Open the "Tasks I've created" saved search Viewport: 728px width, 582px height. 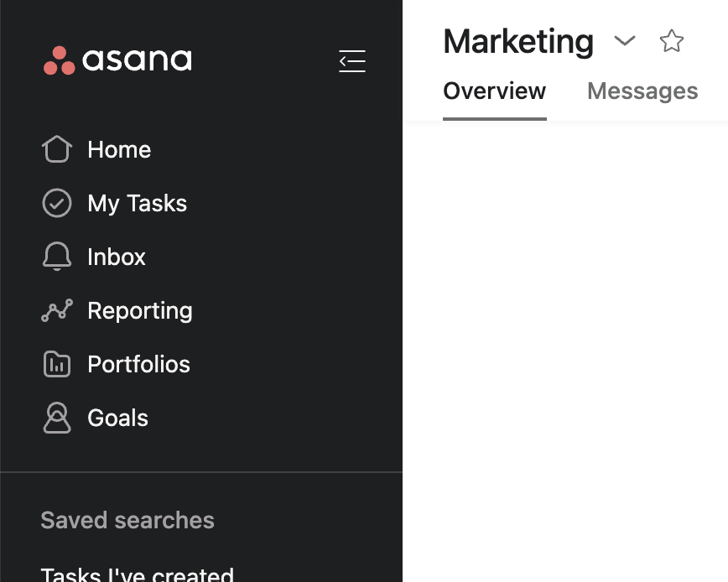[138, 574]
